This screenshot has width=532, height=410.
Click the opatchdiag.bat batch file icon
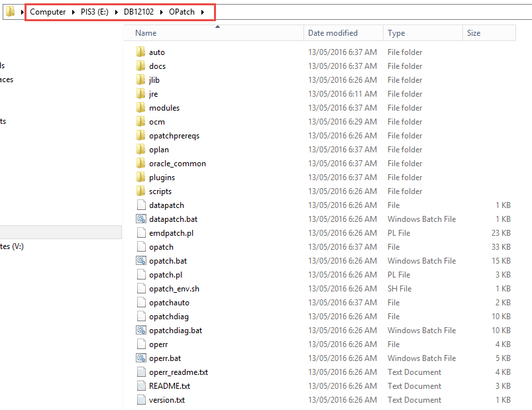(x=140, y=331)
